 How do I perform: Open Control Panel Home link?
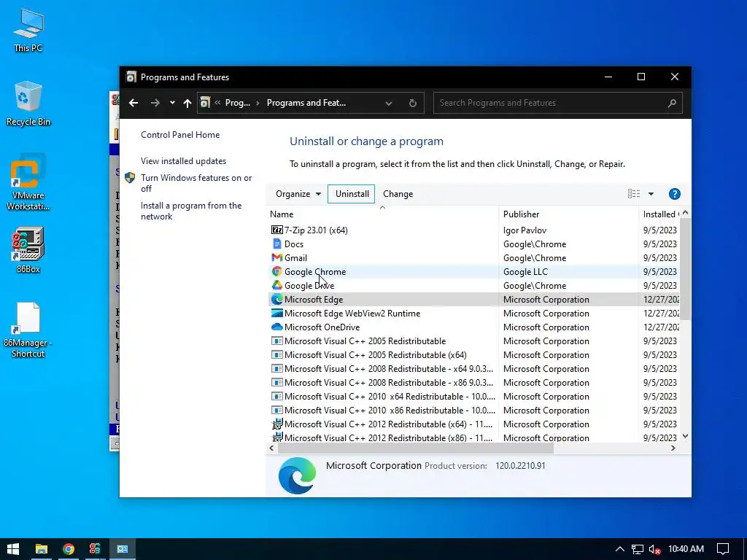pos(180,135)
